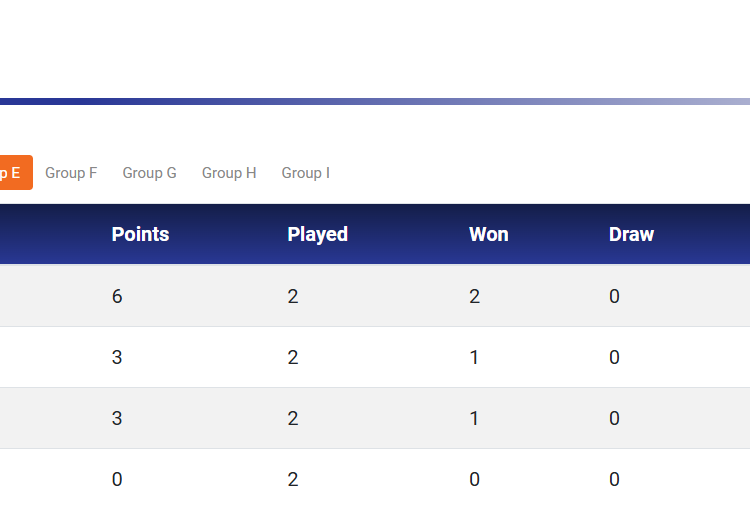Sort by the Points column header
750x529 pixels.
(140, 235)
